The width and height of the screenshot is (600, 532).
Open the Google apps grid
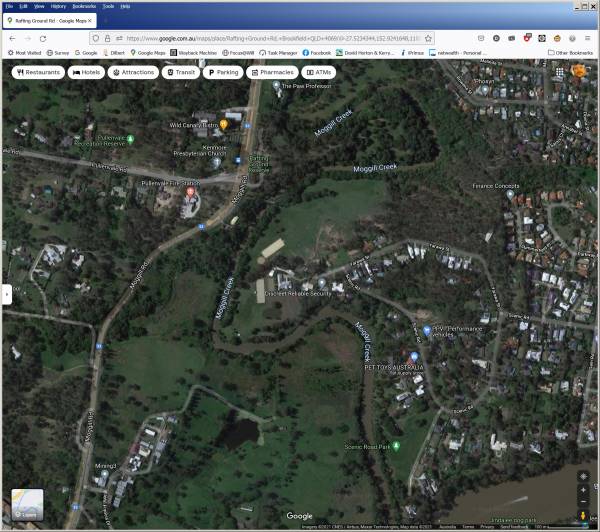tap(559, 72)
